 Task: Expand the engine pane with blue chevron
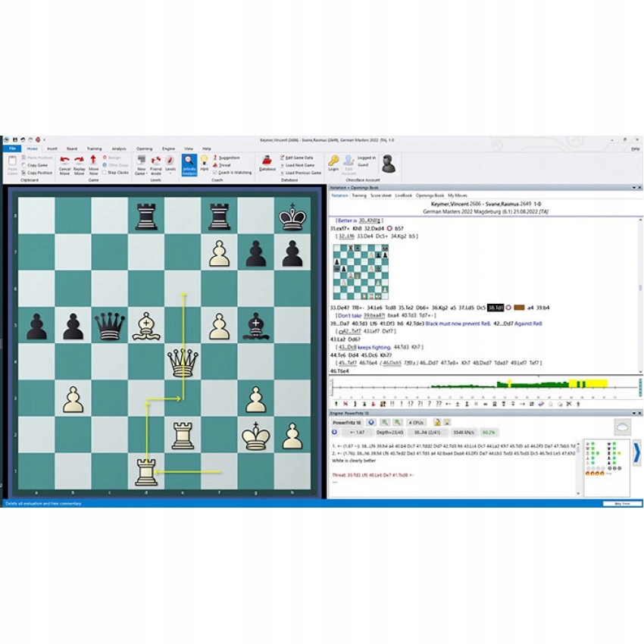(637, 453)
